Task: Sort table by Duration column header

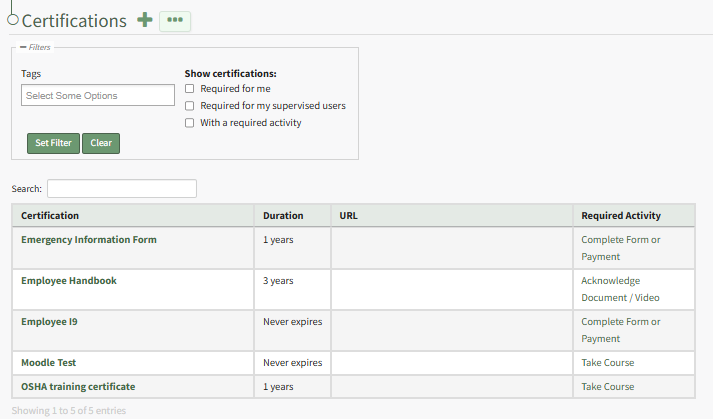Action: click(x=283, y=216)
